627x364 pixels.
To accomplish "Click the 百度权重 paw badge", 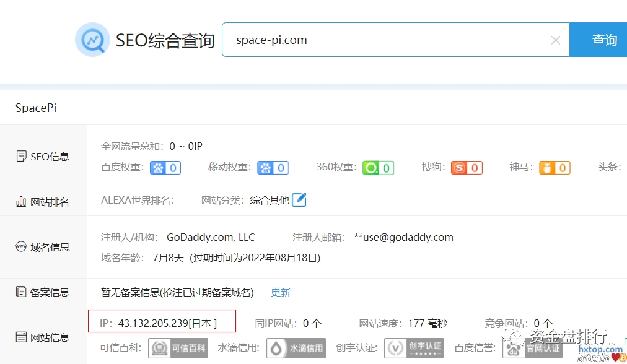I will pyautogui.click(x=165, y=168).
